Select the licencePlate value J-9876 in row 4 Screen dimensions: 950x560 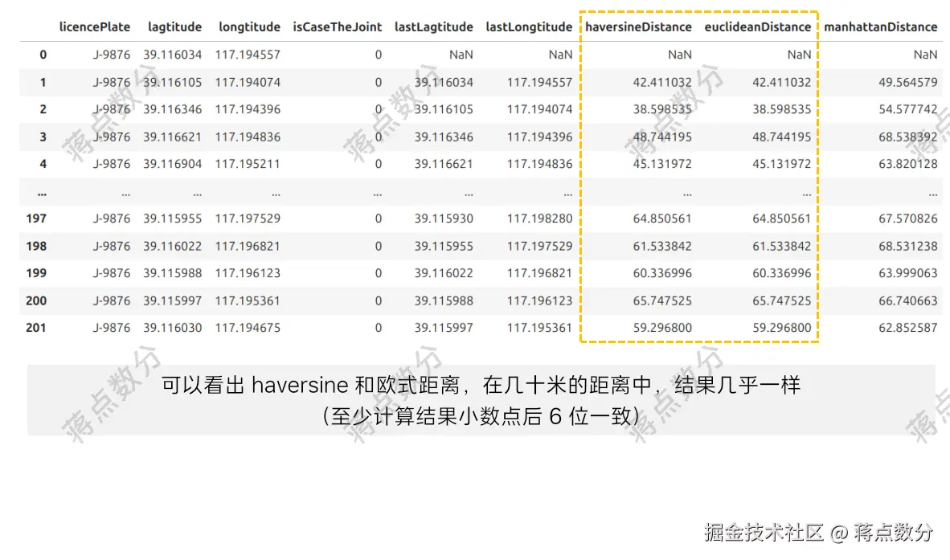coord(113,164)
